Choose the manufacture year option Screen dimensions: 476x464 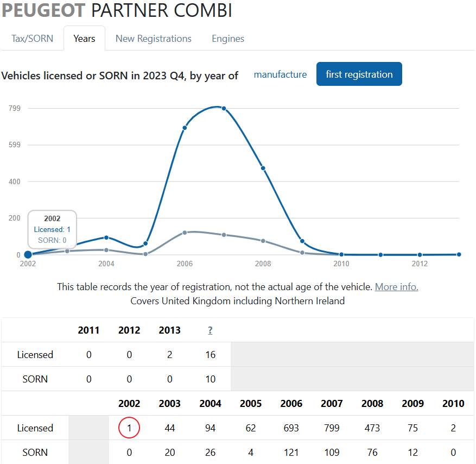[x=280, y=74]
